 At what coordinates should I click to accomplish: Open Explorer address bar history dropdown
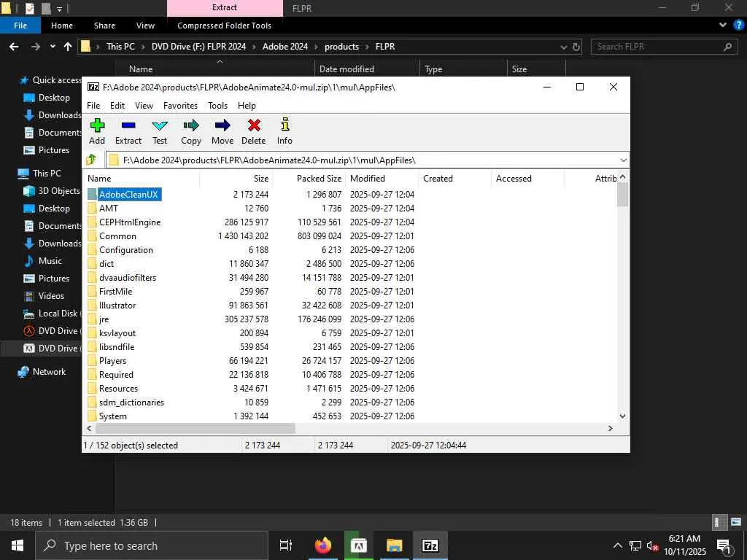pyautogui.click(x=564, y=47)
